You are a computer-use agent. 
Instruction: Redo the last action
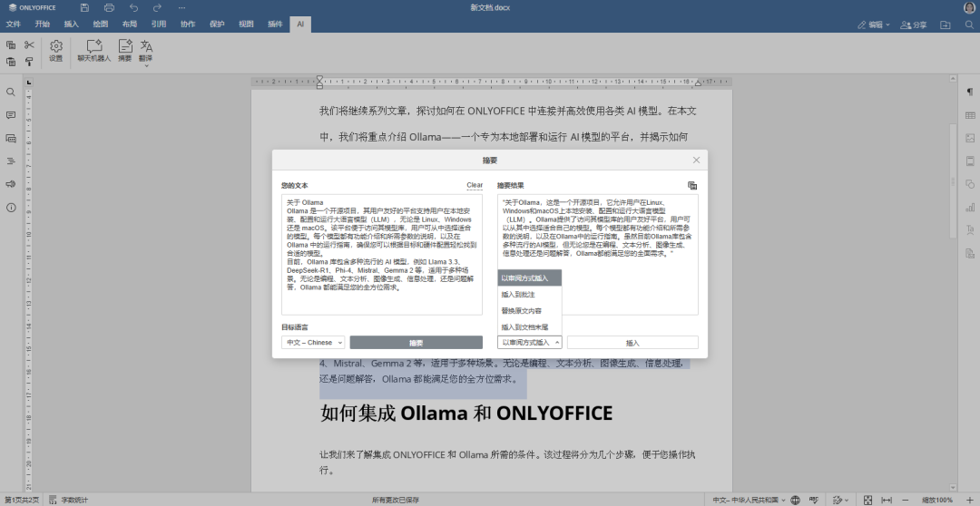tap(158, 7)
